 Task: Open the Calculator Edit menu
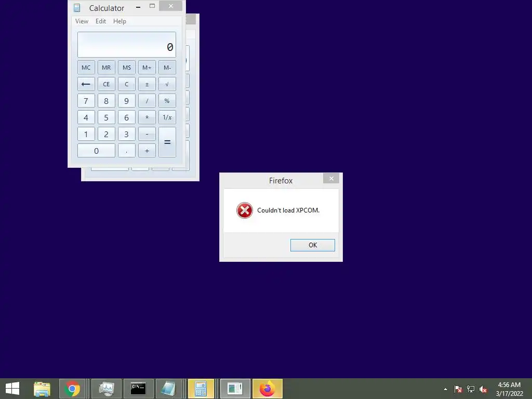101,21
